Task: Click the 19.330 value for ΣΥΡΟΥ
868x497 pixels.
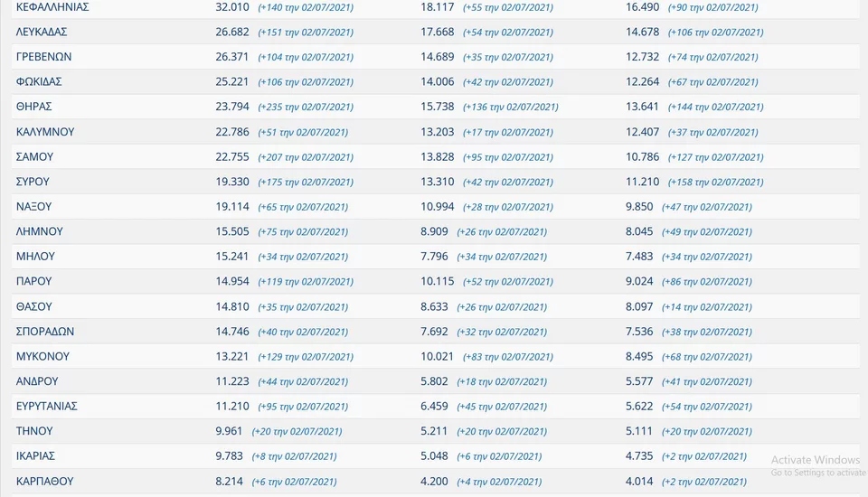Action: coord(232,182)
